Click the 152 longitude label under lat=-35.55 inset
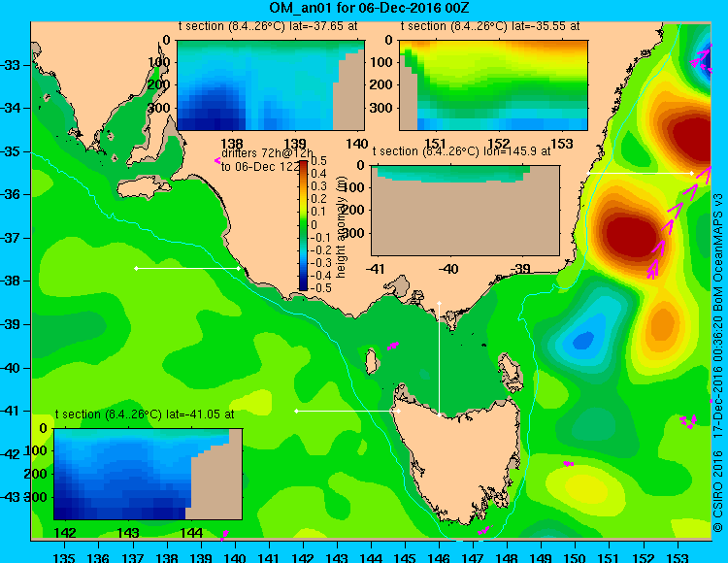The image size is (728, 563). (x=499, y=144)
